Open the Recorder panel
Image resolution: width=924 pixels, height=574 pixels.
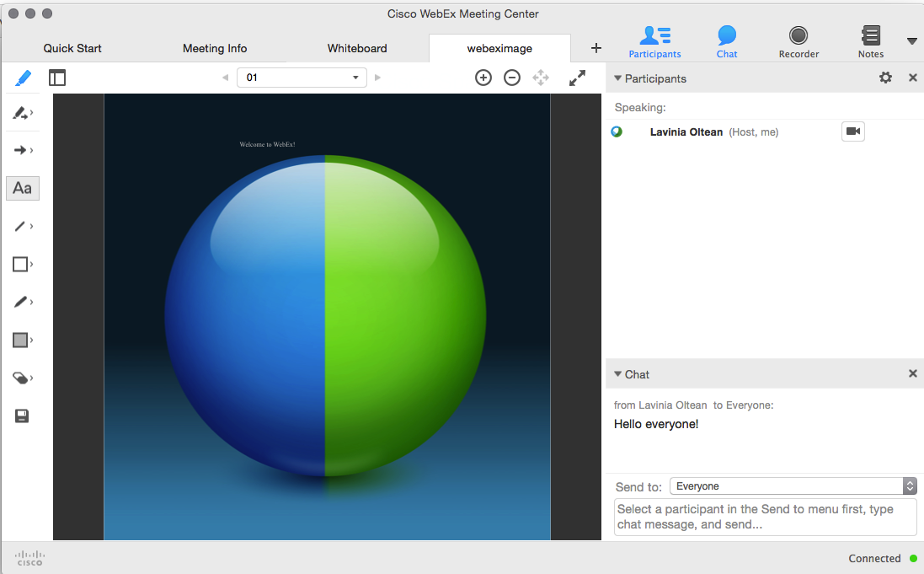(x=798, y=42)
